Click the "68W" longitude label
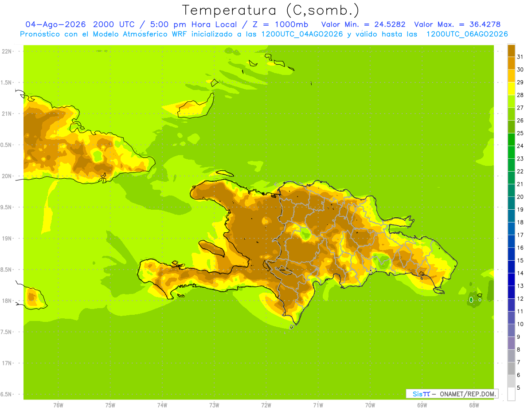This screenshot has width=532, height=411. 474,405
